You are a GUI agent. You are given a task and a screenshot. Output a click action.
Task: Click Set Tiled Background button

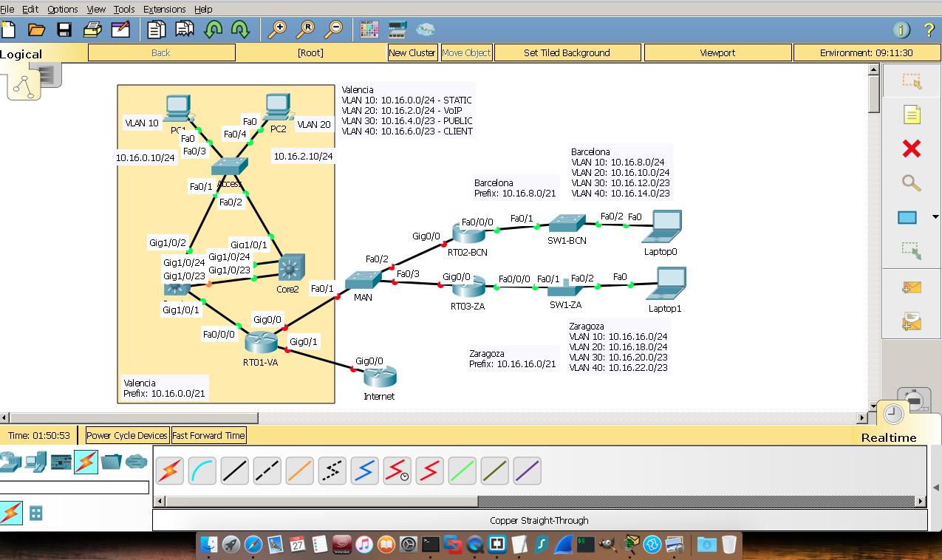(x=567, y=52)
